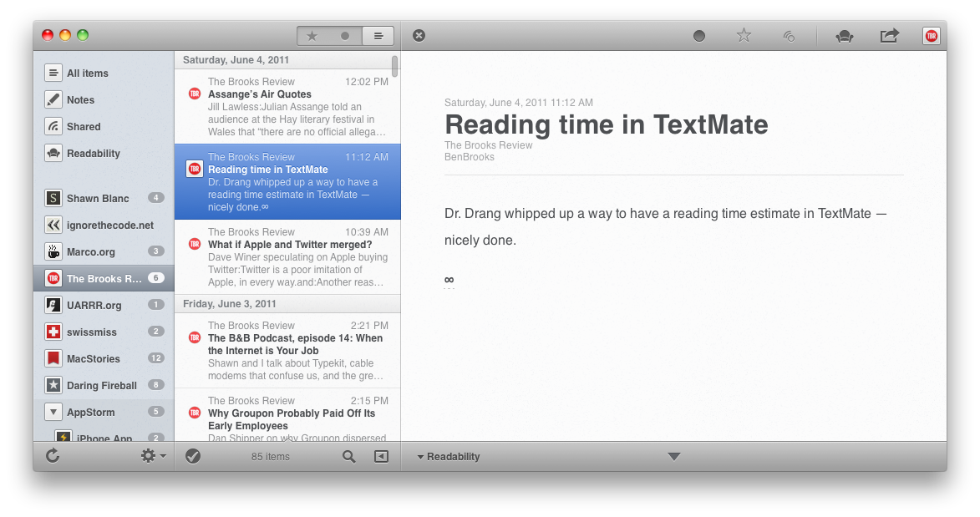Open the gear settings menu

tap(153, 456)
